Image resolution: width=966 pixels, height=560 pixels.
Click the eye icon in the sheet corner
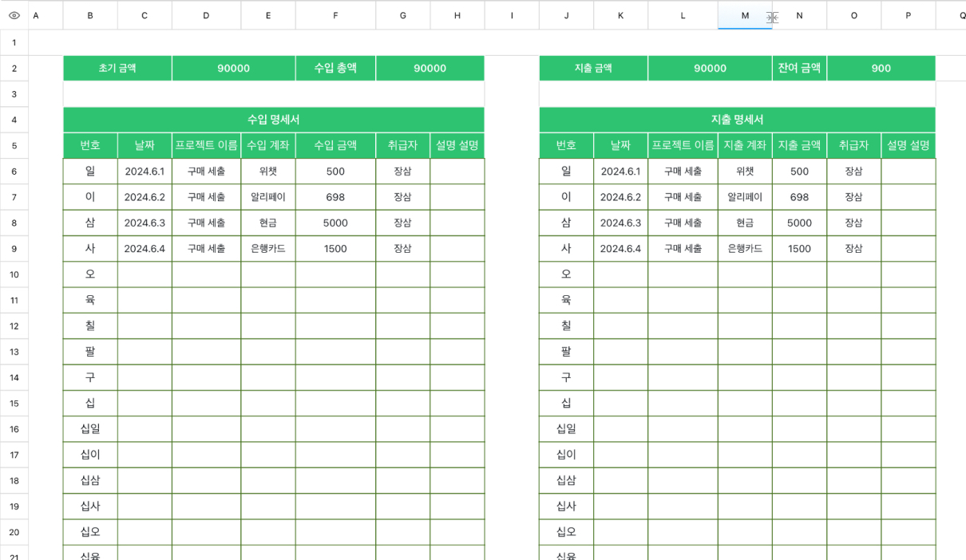pos(14,15)
